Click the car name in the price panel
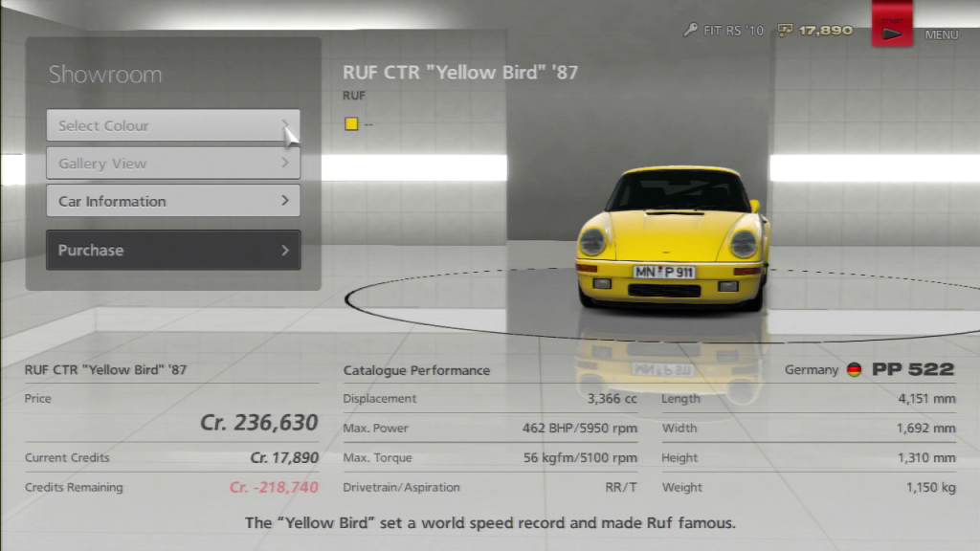The height and width of the screenshot is (551, 980). point(105,370)
